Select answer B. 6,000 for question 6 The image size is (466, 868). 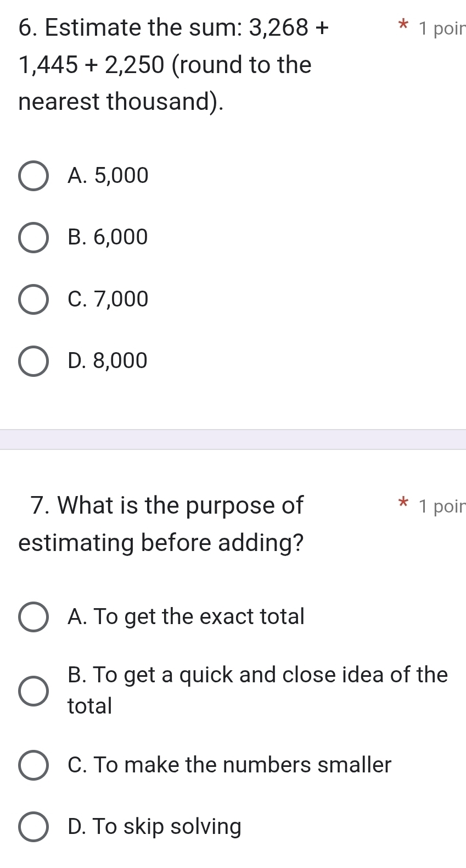click(33, 237)
